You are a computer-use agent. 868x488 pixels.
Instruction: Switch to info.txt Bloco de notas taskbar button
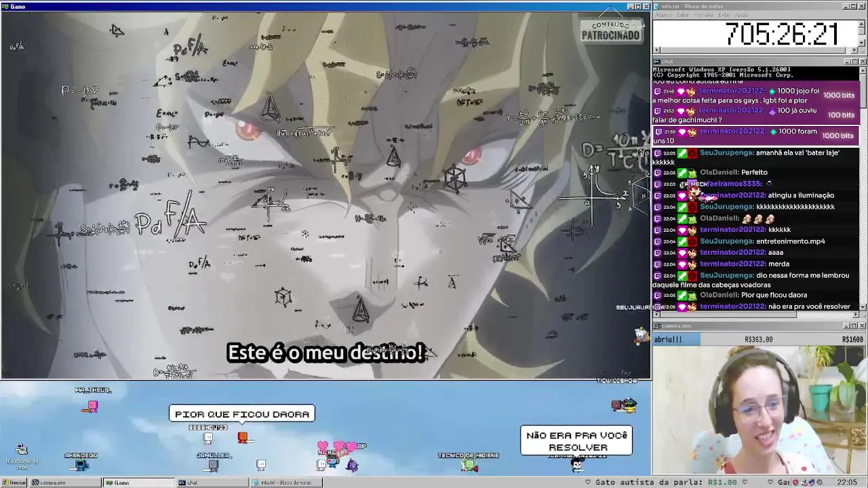[x=285, y=483]
